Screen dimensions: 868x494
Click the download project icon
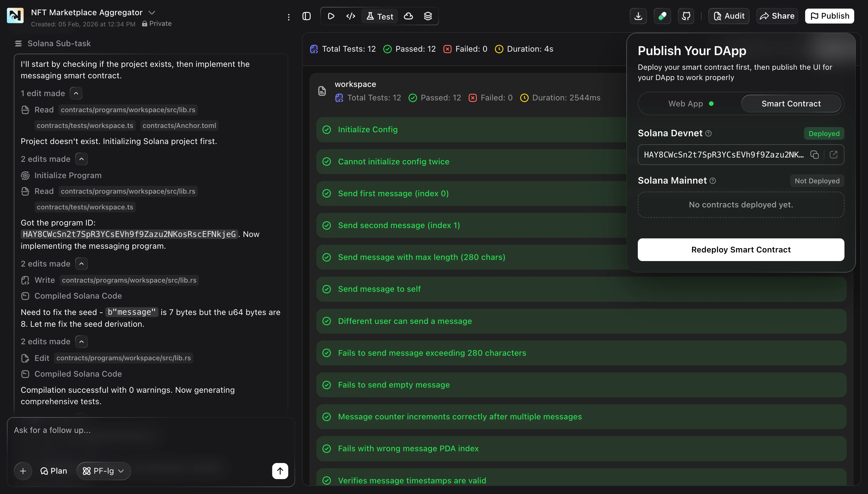(x=638, y=16)
